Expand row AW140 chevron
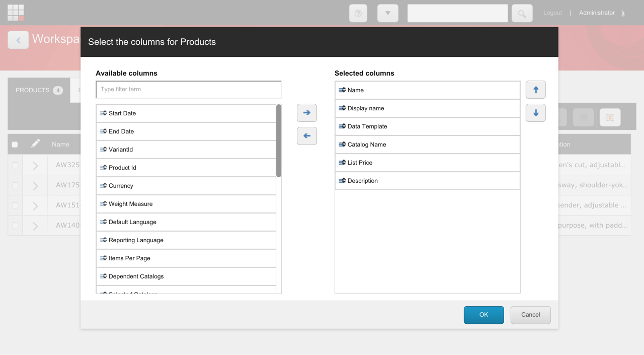This screenshot has height=355, width=644. point(35,226)
